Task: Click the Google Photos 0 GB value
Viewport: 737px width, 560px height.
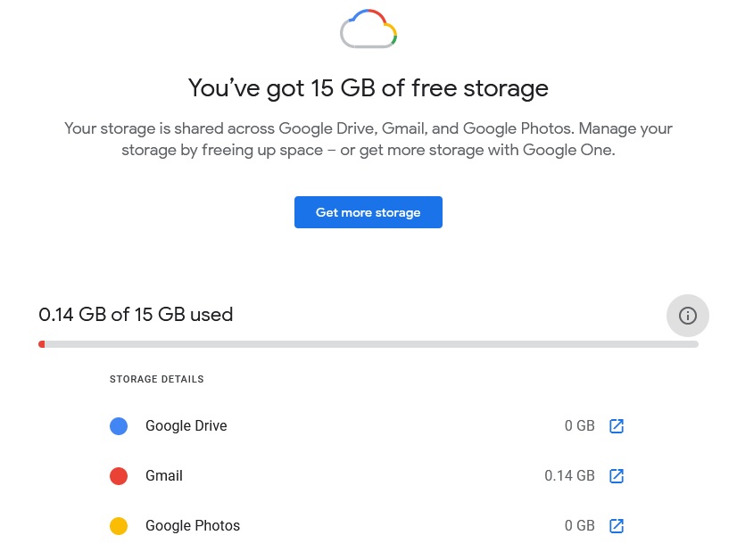Action: click(x=580, y=526)
